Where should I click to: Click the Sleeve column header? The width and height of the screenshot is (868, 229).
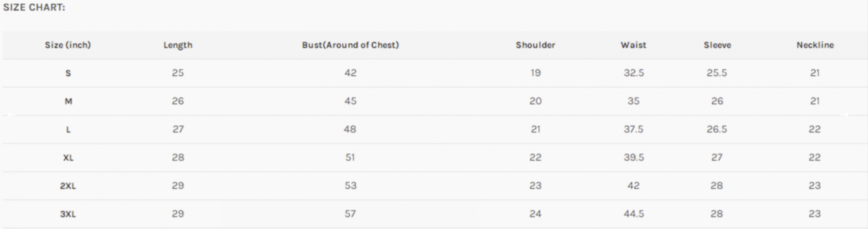pos(717,45)
